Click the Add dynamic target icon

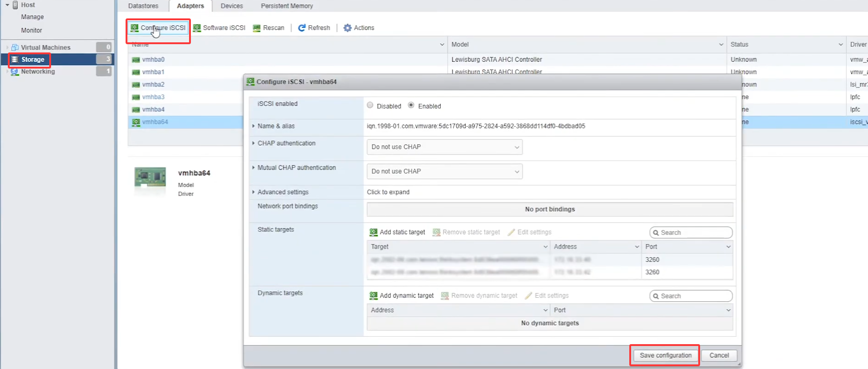(x=374, y=296)
